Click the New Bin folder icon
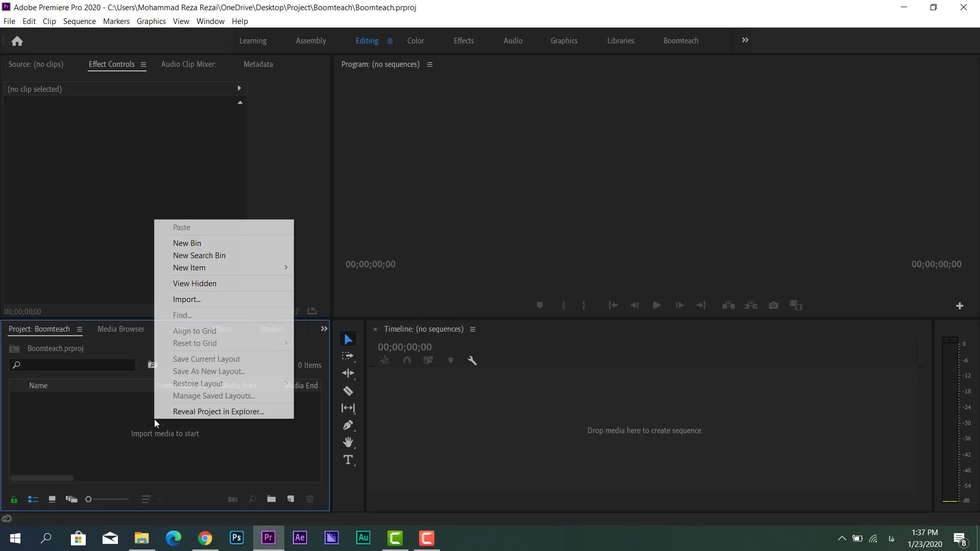Viewport: 980px width, 551px height. [x=272, y=499]
